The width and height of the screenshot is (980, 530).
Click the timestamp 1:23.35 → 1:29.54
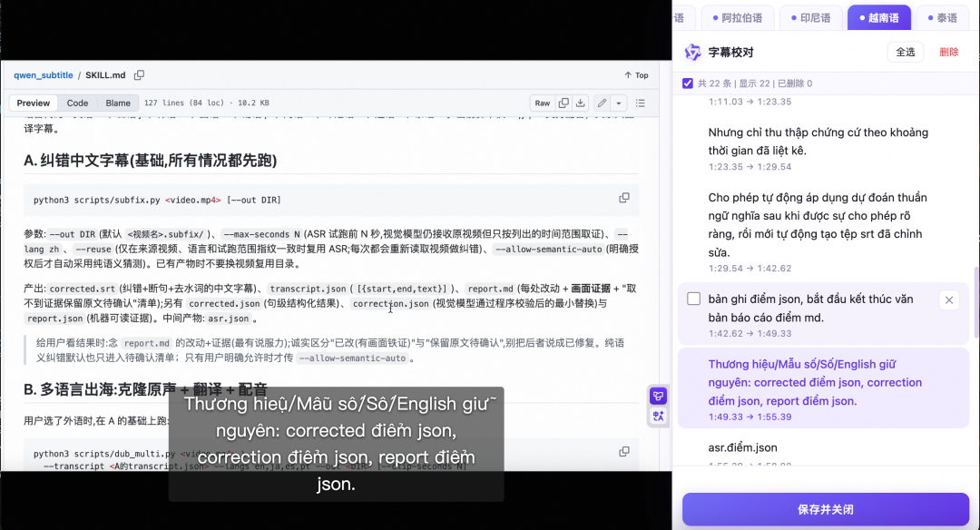click(750, 167)
